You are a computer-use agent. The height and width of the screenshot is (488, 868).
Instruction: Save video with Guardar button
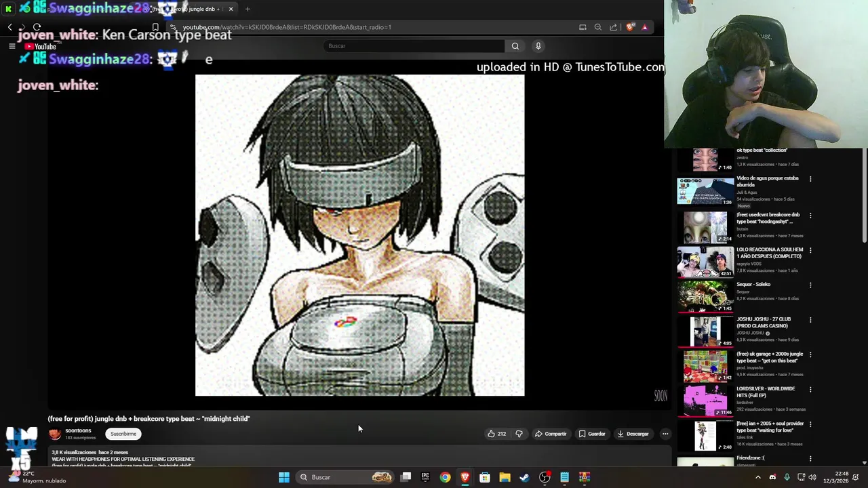(x=592, y=434)
